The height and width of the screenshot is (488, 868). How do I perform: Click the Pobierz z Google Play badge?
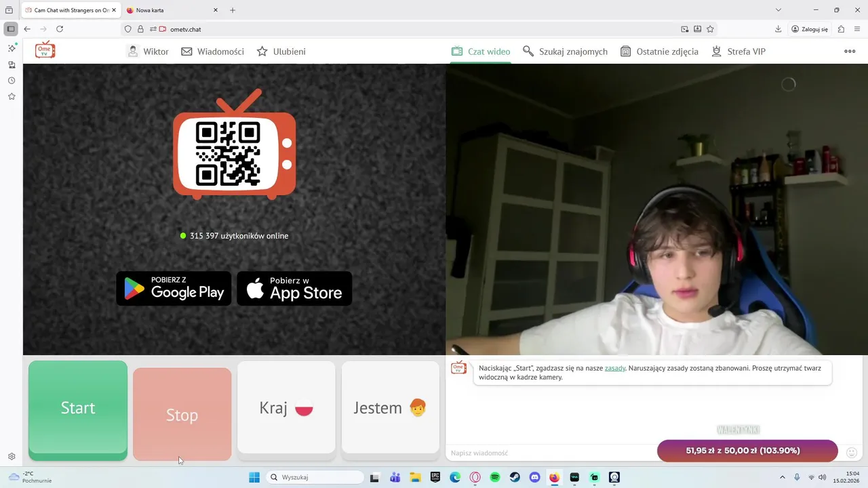[x=174, y=289]
